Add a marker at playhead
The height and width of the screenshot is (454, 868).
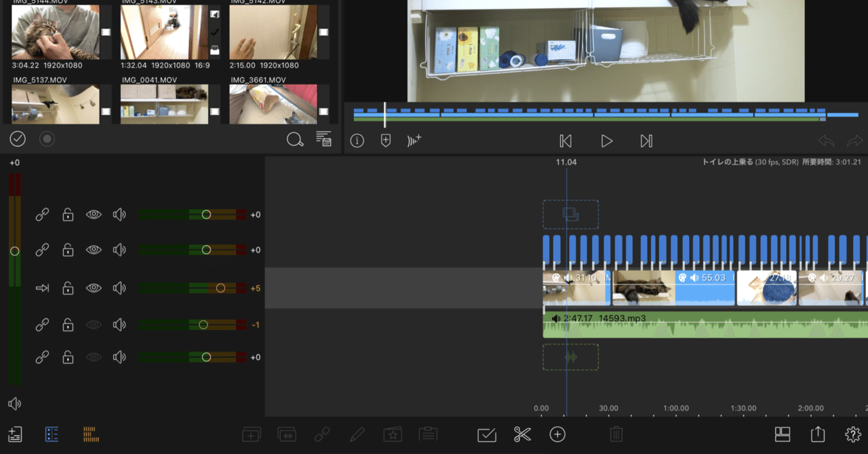tap(386, 141)
